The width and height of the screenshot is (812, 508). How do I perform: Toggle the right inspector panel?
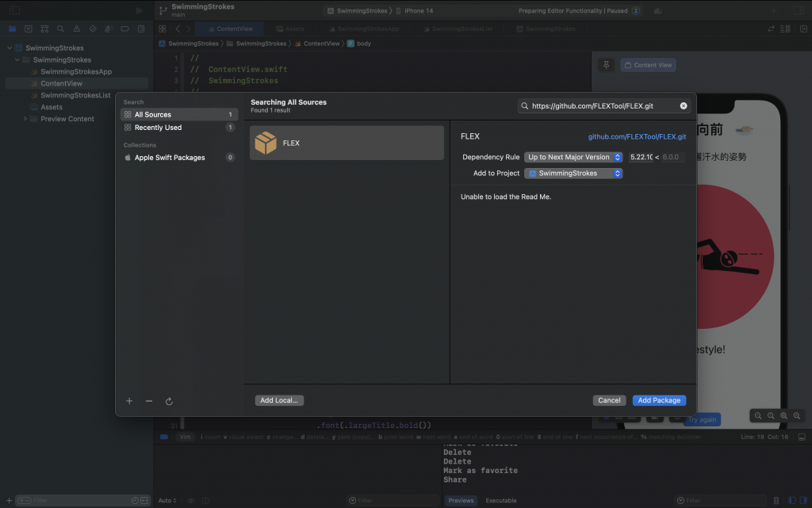point(799,10)
